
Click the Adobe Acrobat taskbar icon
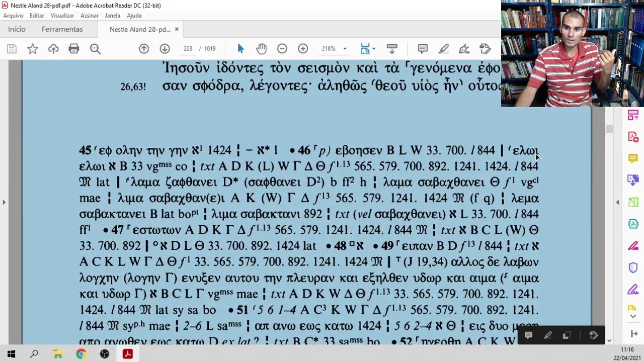128,354
